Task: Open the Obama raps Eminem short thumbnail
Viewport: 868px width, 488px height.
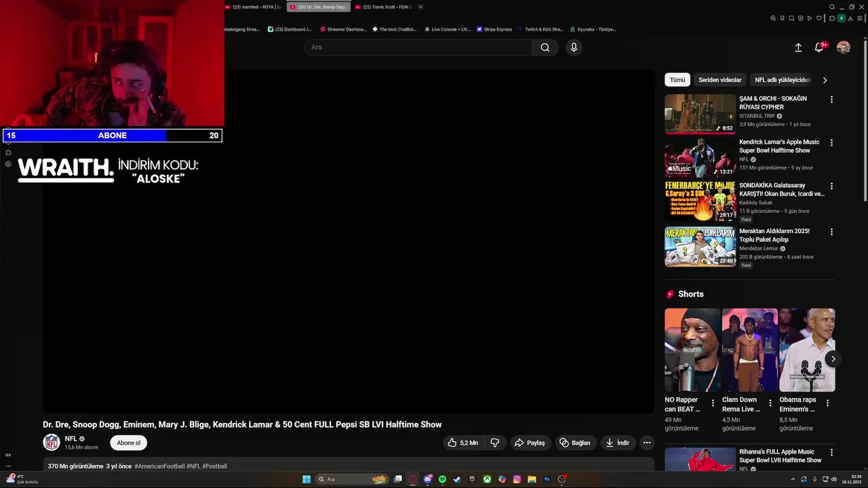Action: click(x=807, y=350)
